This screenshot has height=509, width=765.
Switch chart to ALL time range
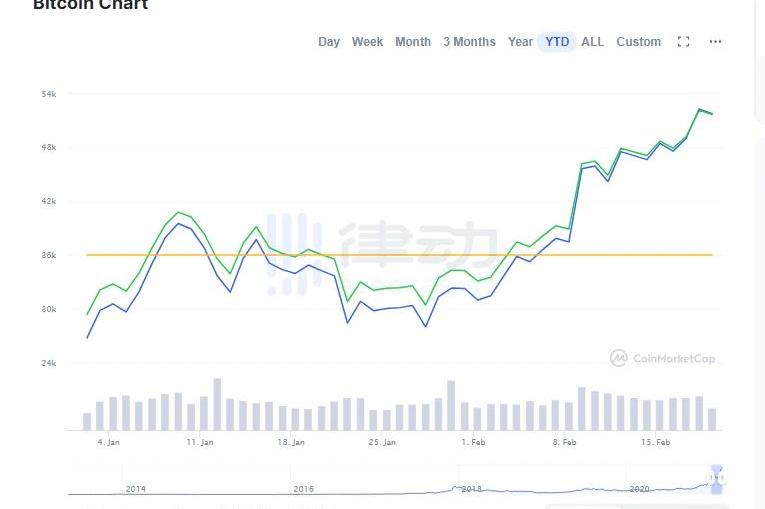tap(592, 42)
